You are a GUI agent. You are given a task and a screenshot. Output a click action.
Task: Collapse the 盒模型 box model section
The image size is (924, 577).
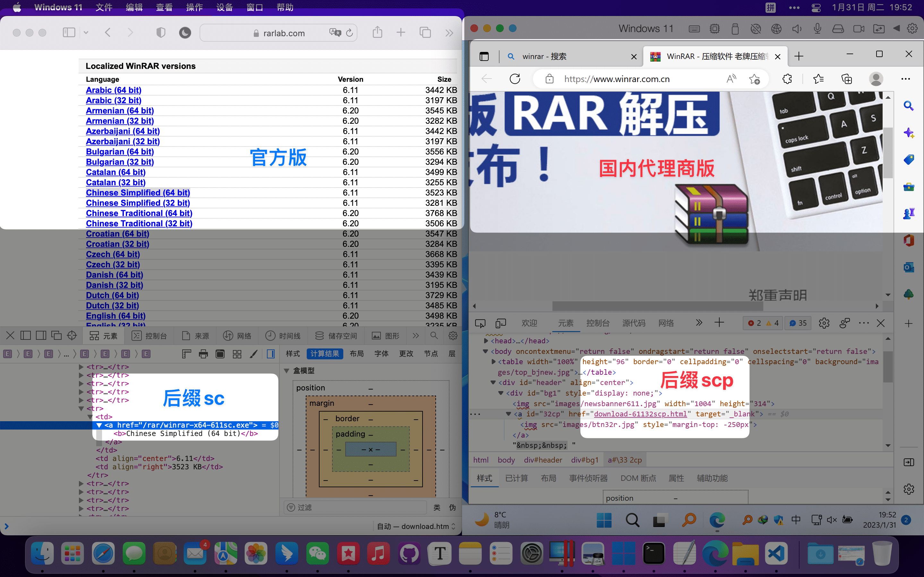pyautogui.click(x=287, y=371)
